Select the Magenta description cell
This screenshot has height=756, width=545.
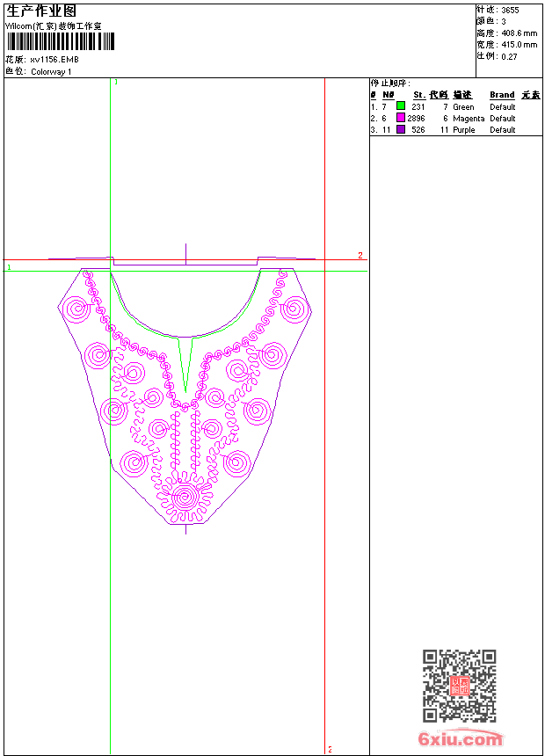(469, 119)
